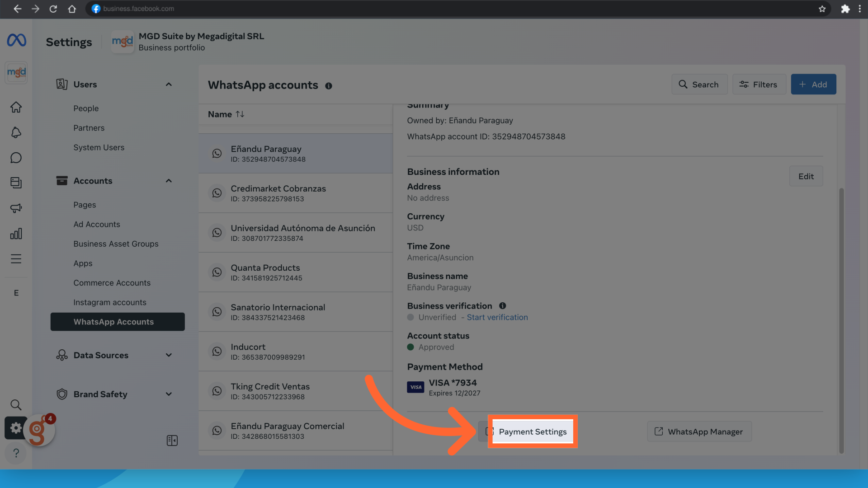Click the notifications bell icon in sidebar
The image size is (868, 488).
(16, 132)
